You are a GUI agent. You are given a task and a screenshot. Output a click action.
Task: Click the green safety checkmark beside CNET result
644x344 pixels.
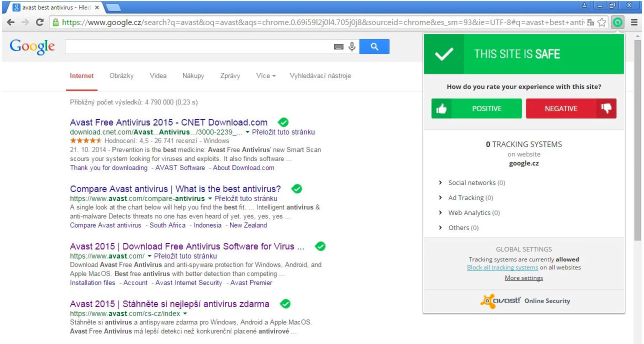click(x=283, y=122)
